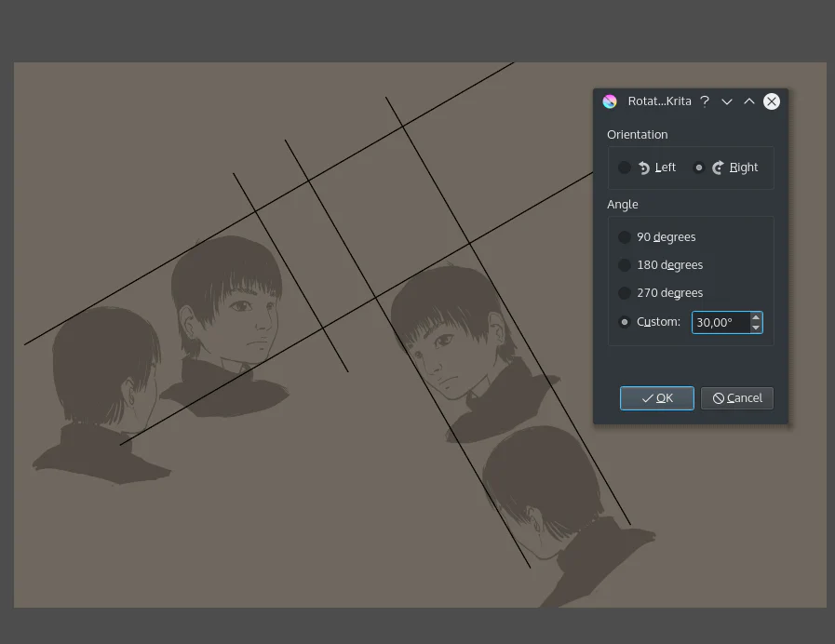Viewport: 835px width, 644px height.
Task: Close the Rotate dialog with X
Action: tap(772, 101)
